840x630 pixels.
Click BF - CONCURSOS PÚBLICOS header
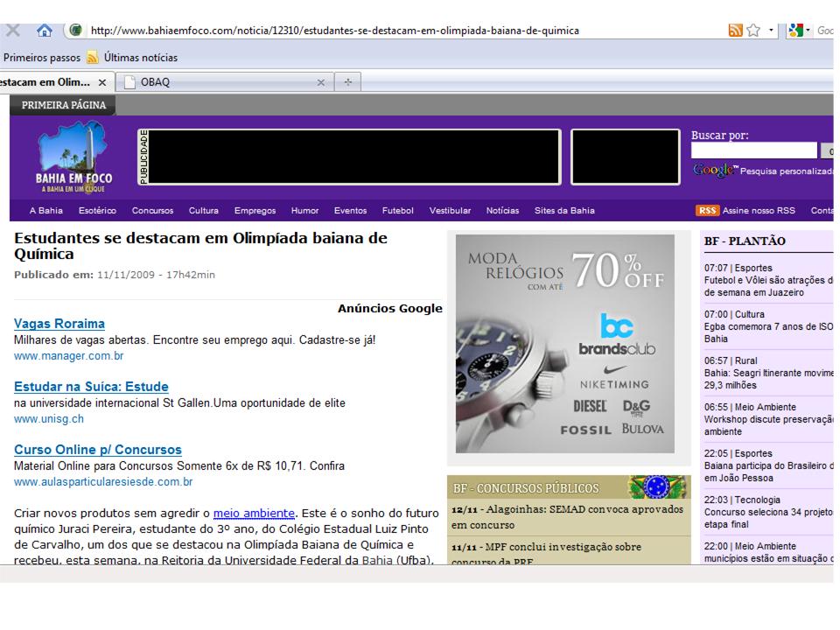[526, 488]
